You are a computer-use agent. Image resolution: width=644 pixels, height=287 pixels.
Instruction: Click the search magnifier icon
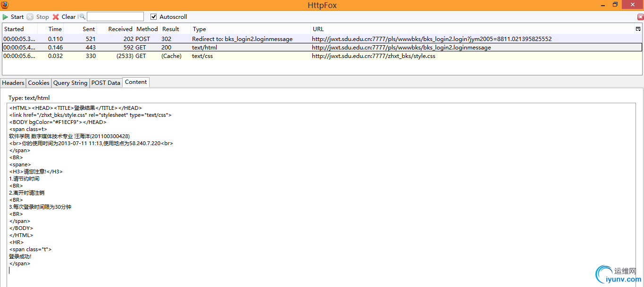[82, 16]
